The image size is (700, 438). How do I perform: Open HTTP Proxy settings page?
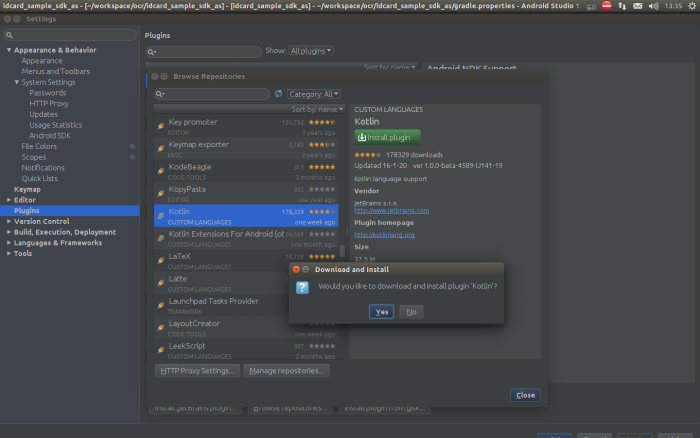49,104
